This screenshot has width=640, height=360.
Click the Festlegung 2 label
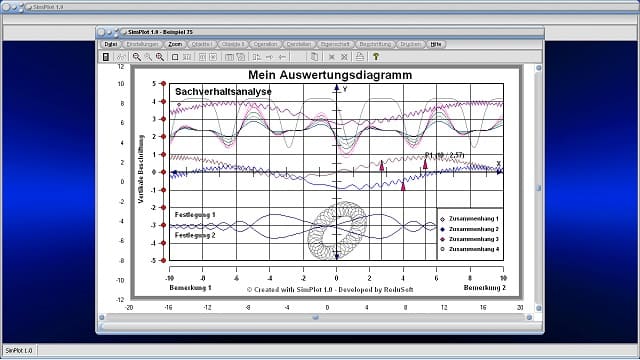tap(195, 235)
